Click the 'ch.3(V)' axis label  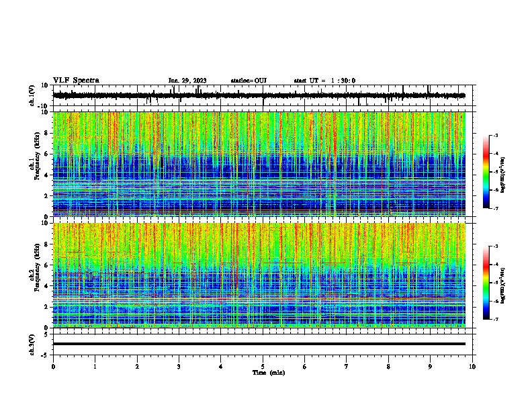coord(32,345)
